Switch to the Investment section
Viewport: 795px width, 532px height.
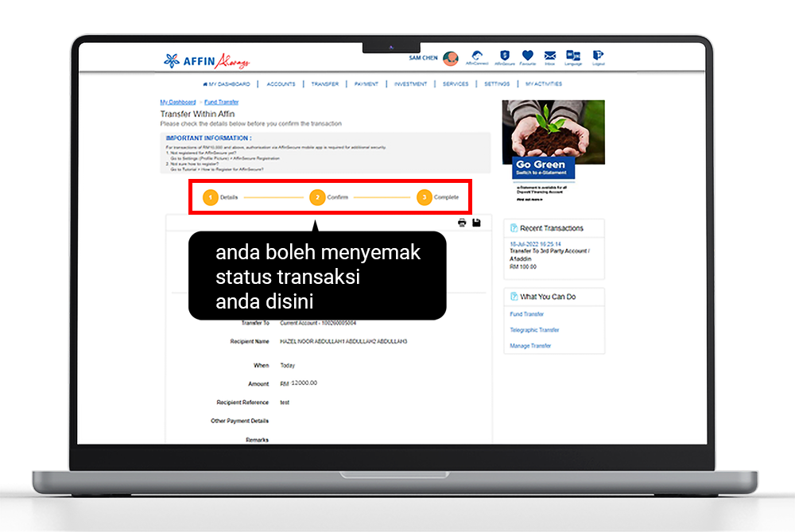coord(410,83)
